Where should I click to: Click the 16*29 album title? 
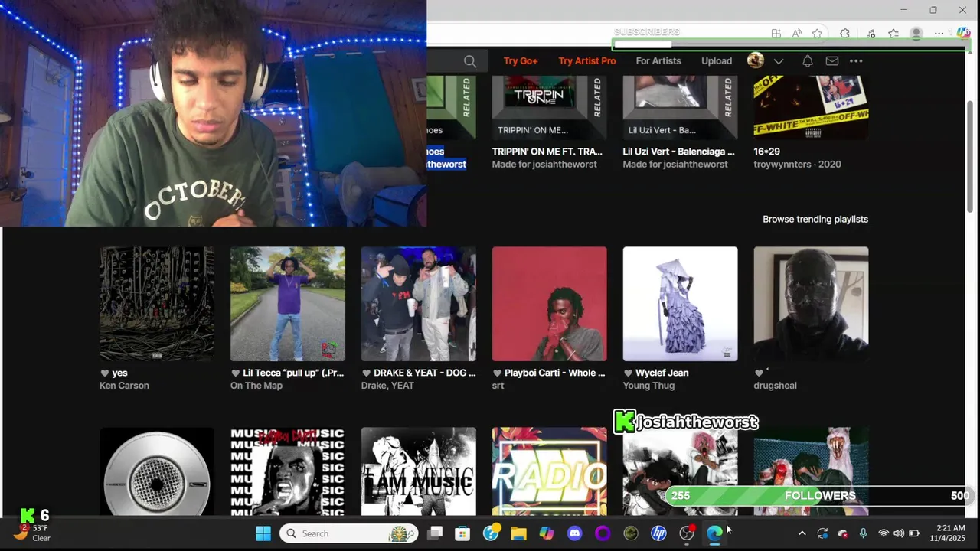pos(766,152)
